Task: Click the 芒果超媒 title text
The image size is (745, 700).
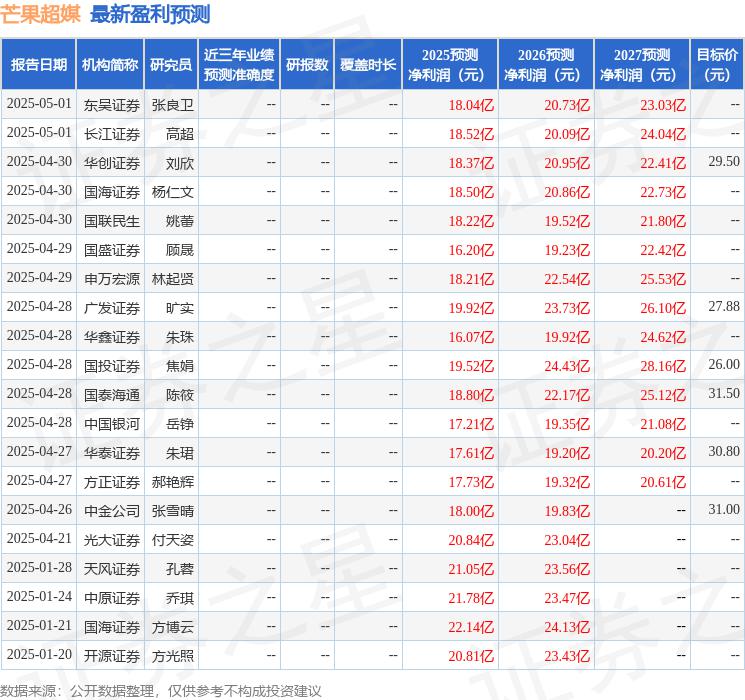Action: (40, 14)
